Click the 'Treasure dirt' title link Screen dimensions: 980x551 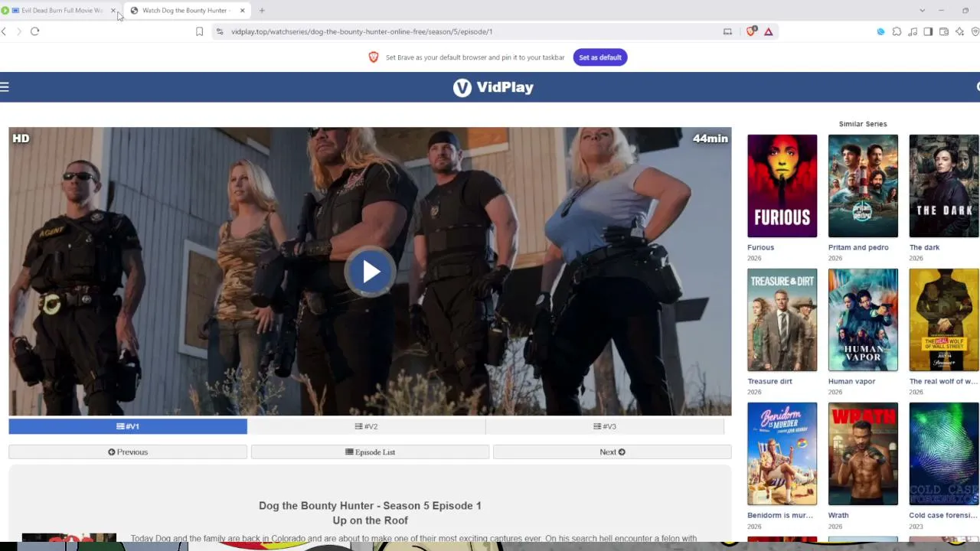tap(769, 381)
